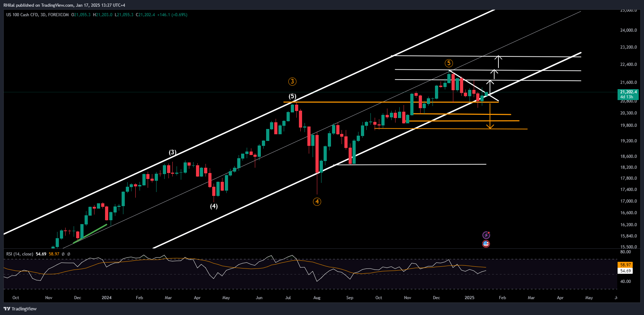
Task: Click the 19,800.0 price axis label
Action: pos(628,125)
